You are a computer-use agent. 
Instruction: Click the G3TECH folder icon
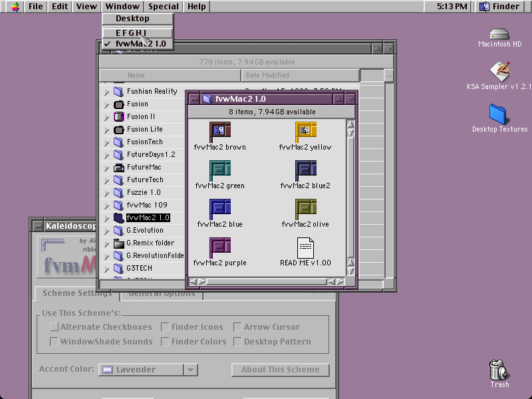click(118, 269)
